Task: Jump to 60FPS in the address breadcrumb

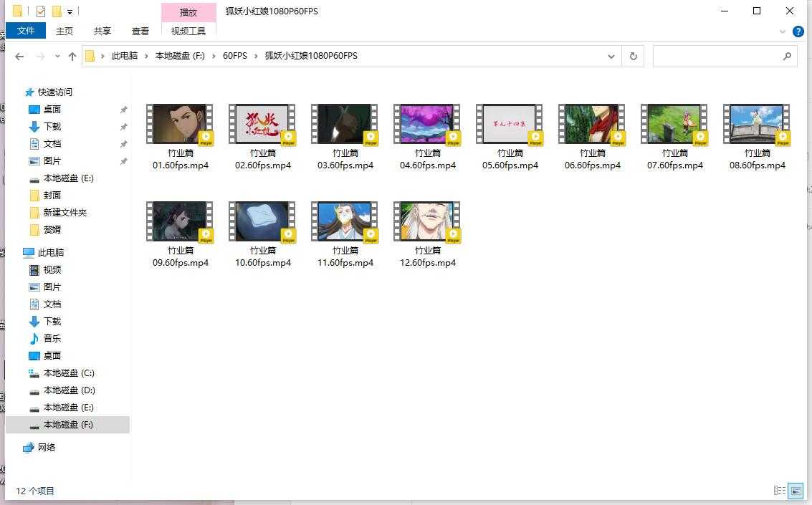Action: point(234,56)
